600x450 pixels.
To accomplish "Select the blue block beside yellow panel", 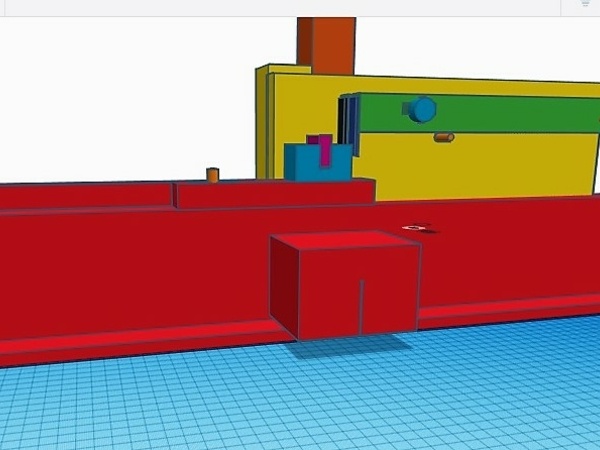I will pos(305,165).
